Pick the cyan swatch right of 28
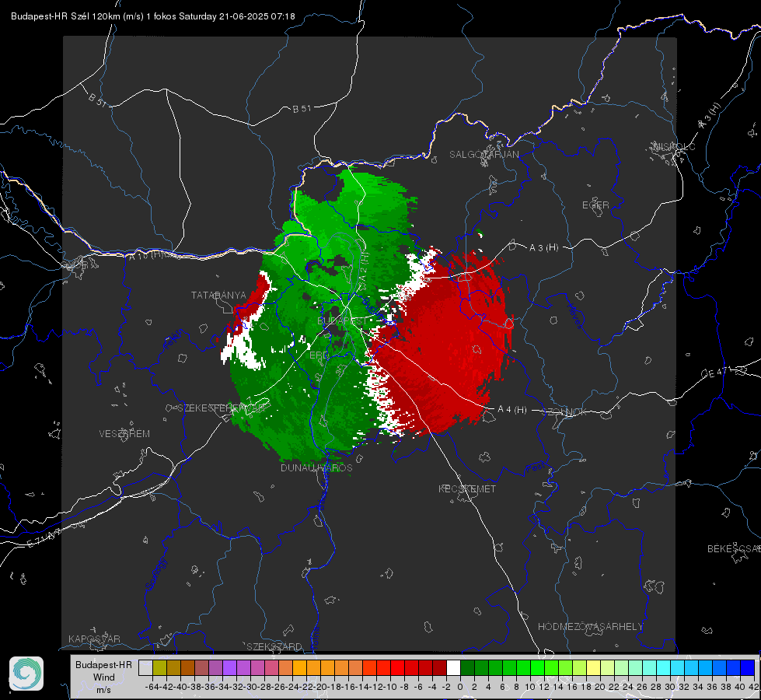Screen dimensions: 761x700 [664, 667]
